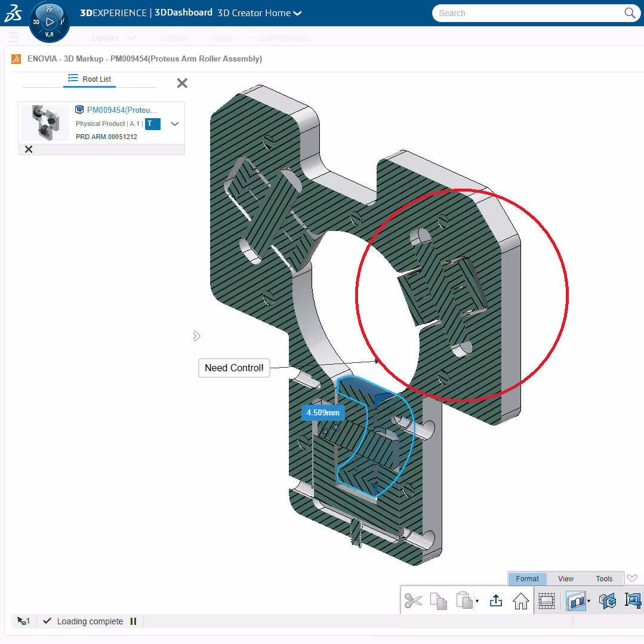
Task: Click the orange ENOVIA app icon
Action: (16, 59)
